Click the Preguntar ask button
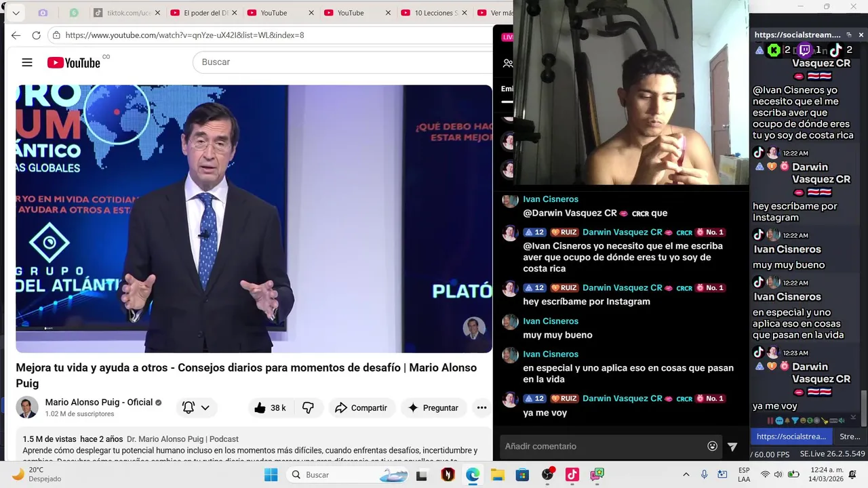Screen dimensions: 868x488 433,408
